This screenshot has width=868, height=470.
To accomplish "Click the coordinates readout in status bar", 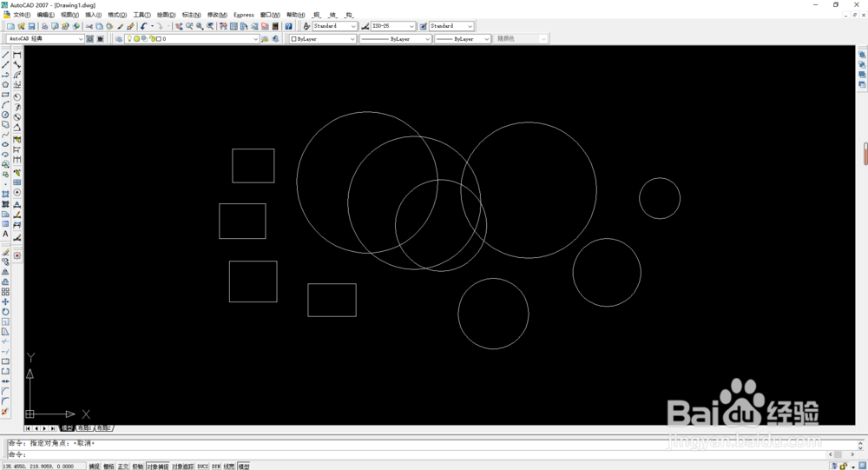I will (x=43, y=467).
